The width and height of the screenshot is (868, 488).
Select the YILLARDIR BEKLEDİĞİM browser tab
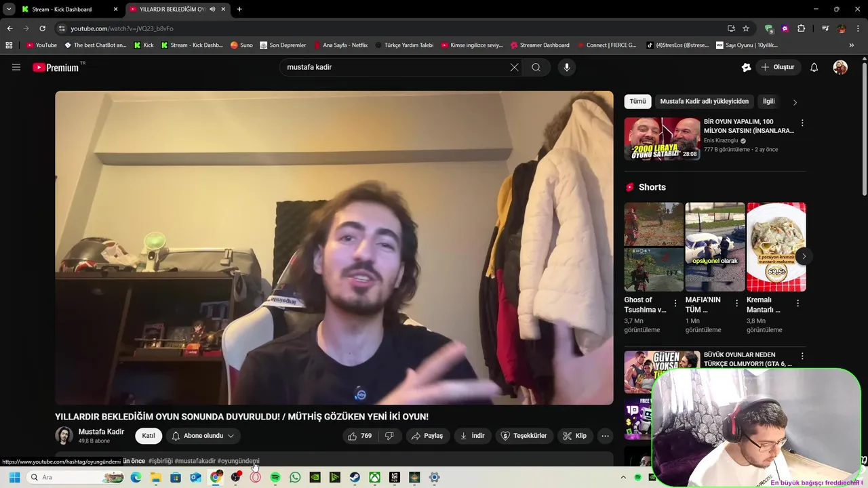178,9
